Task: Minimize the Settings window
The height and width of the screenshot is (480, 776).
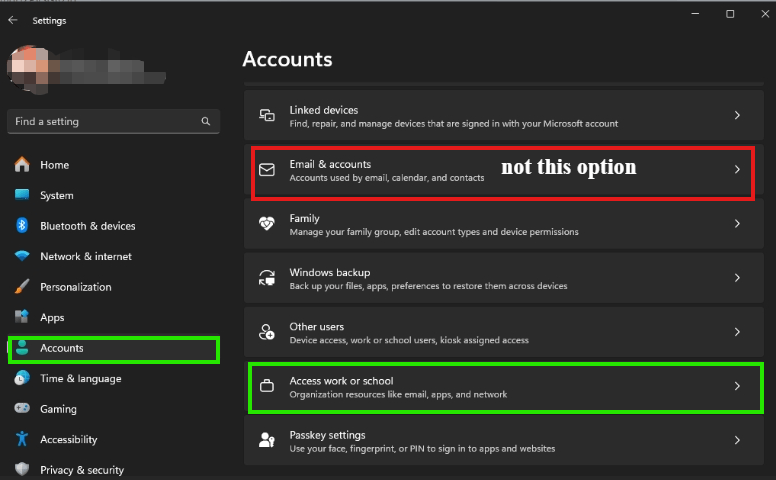Action: click(x=695, y=14)
